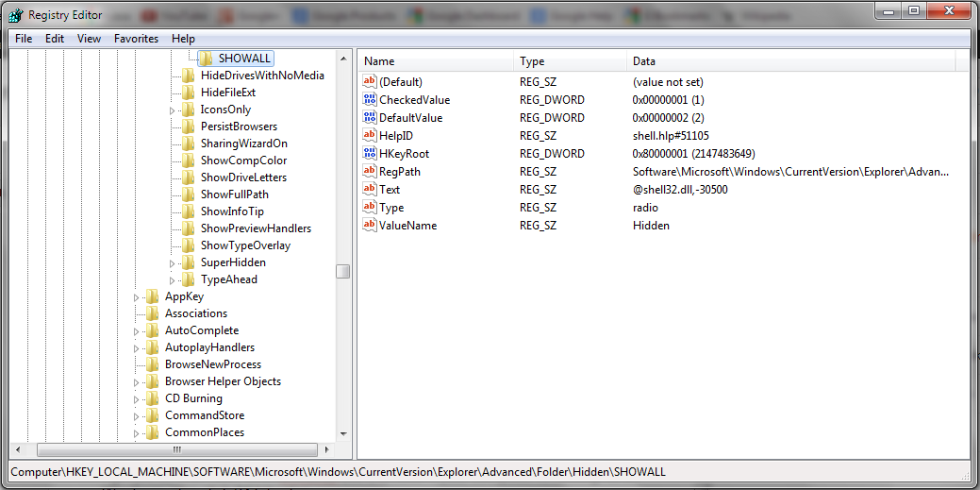The height and width of the screenshot is (490, 980).
Task: Click the tree vertical scrollbar thumb
Action: 342,271
